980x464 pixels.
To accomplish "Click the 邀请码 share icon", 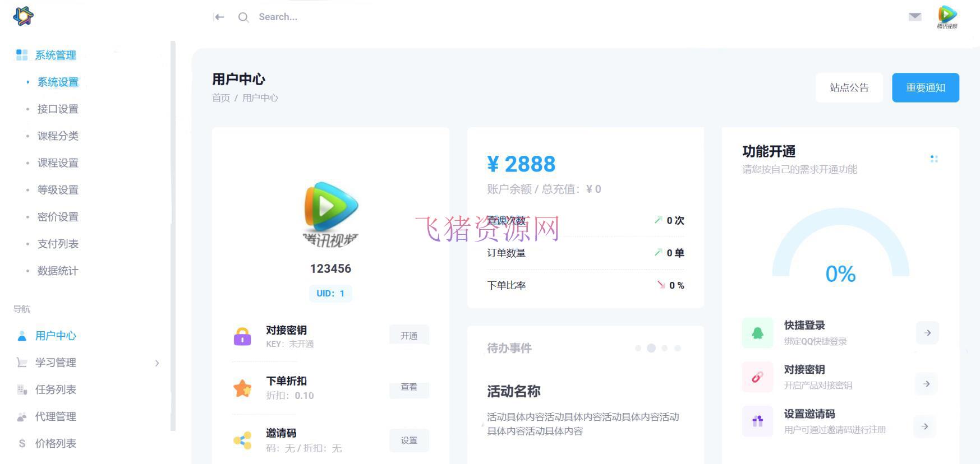I will click(x=242, y=440).
